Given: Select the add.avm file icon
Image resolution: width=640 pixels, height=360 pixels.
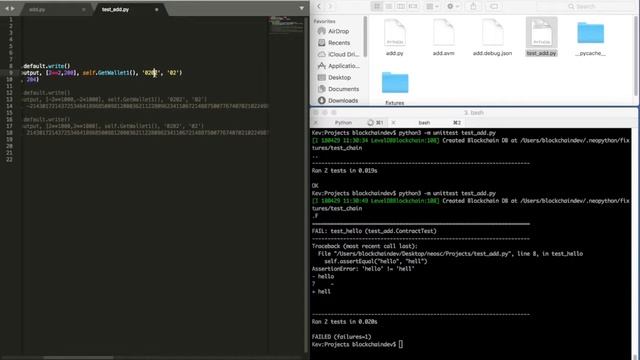Looking at the screenshot, I should click(x=444, y=33).
